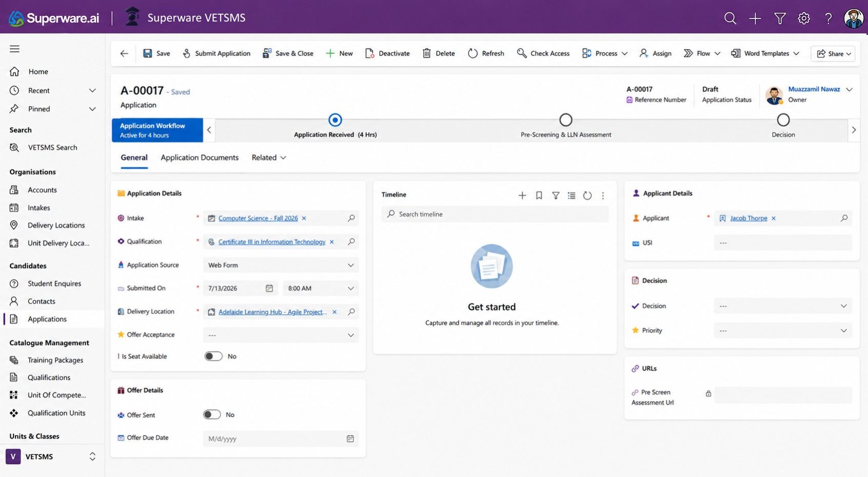
Task: Open Submitted On time dropdown
Action: click(x=320, y=288)
